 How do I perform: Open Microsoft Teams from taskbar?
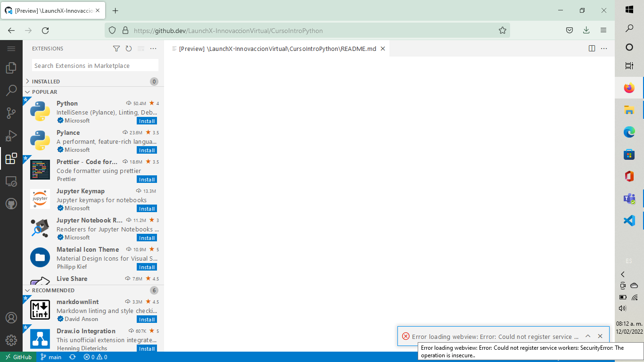(x=629, y=198)
